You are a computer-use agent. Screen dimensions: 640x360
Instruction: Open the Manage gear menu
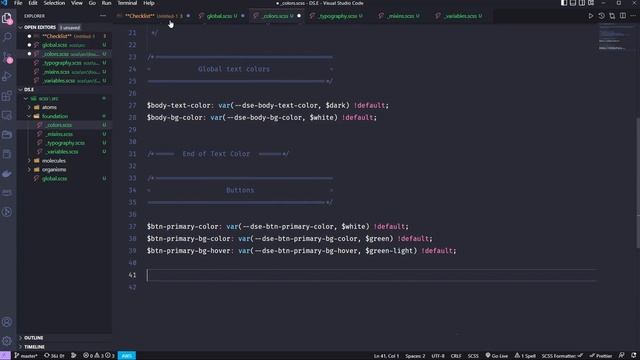click(7, 341)
